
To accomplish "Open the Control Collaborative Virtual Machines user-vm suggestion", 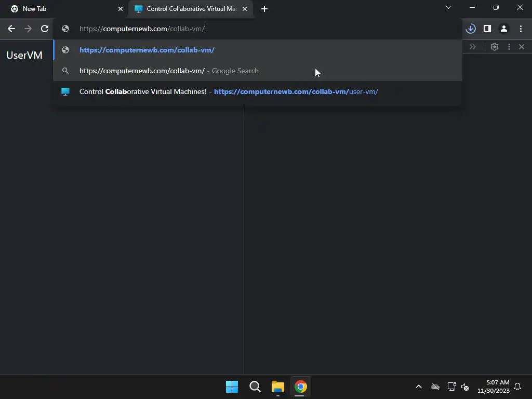I will (258, 91).
